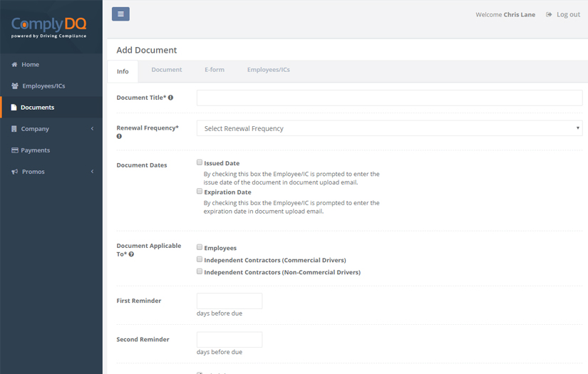Click the Log out link
588x374 pixels.
568,15
